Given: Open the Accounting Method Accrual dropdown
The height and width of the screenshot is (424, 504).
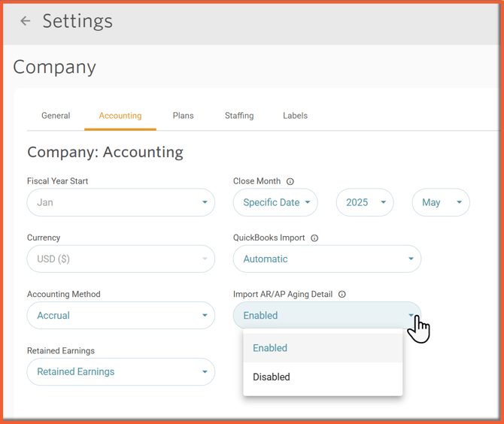Looking at the screenshot, I should coord(120,315).
